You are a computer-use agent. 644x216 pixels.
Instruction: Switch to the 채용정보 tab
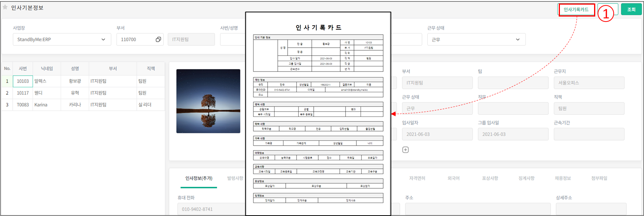(x=563, y=178)
